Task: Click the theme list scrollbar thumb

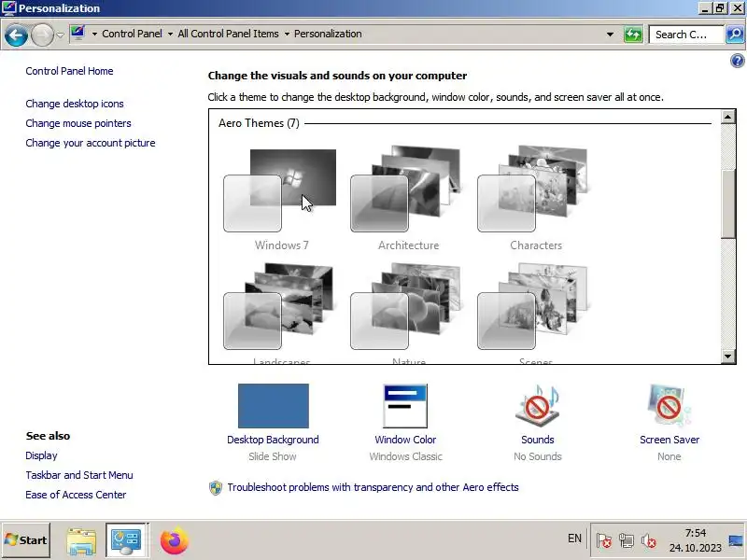Action: [x=728, y=203]
